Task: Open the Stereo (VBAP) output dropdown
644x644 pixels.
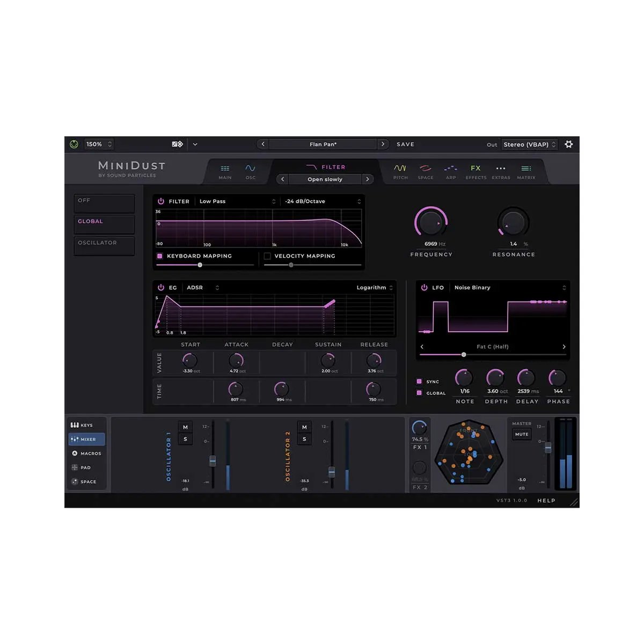Action: [x=529, y=144]
